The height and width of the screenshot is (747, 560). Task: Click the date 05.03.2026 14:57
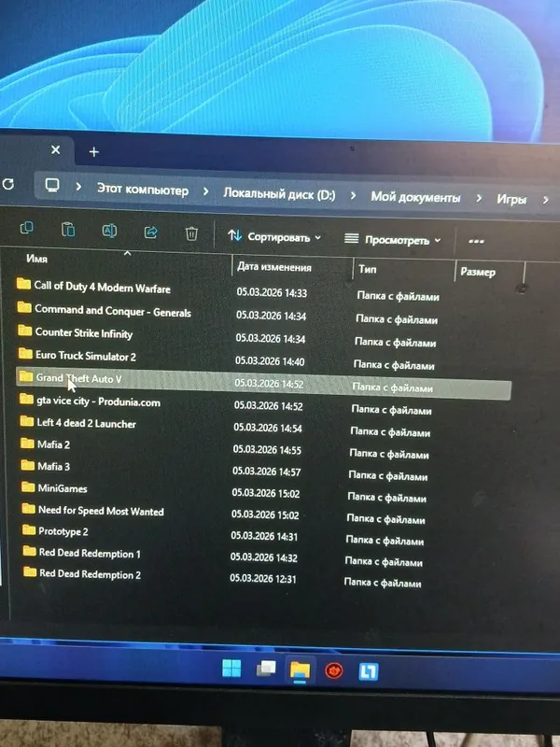point(267,472)
